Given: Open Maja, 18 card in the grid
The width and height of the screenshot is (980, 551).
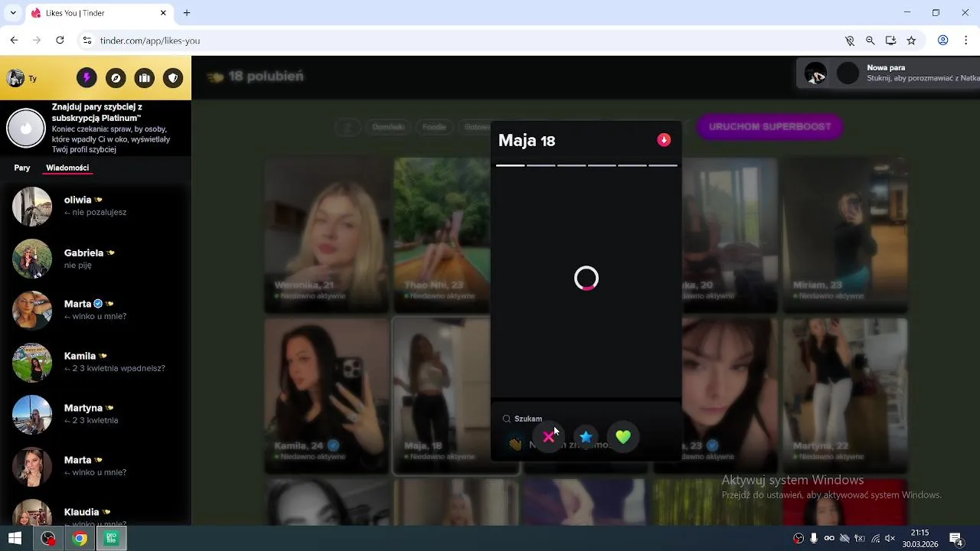Looking at the screenshot, I should (x=442, y=396).
